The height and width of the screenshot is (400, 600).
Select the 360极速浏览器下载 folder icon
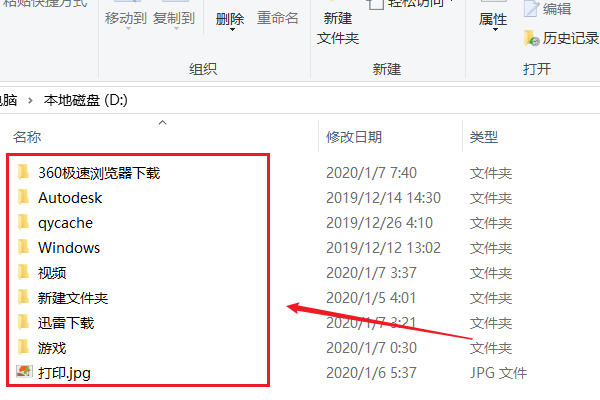tap(23, 172)
